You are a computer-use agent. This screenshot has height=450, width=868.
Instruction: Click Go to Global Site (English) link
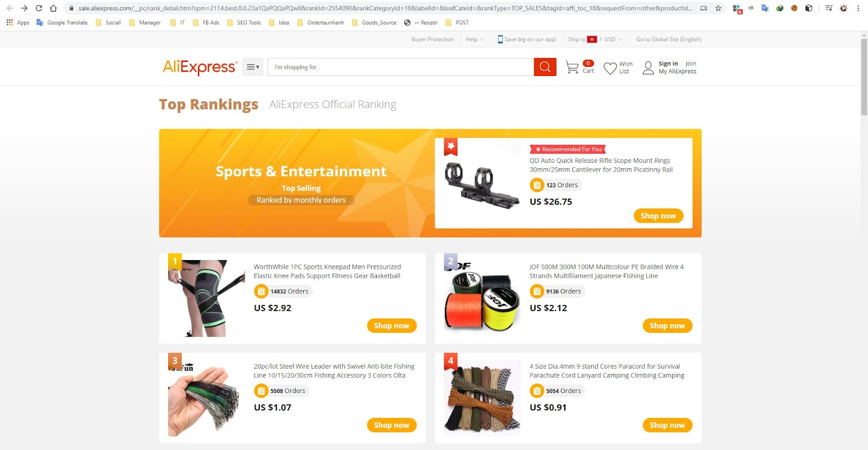[x=669, y=39]
